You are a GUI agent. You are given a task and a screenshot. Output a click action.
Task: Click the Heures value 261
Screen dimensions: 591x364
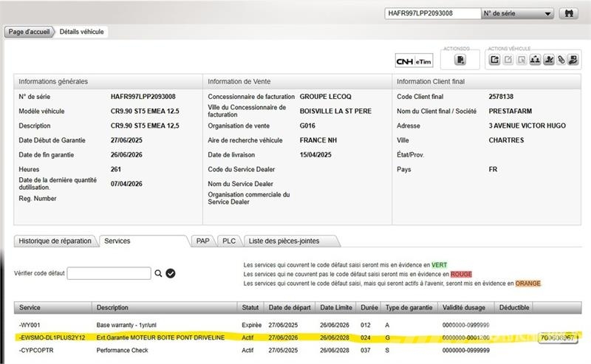116,169
